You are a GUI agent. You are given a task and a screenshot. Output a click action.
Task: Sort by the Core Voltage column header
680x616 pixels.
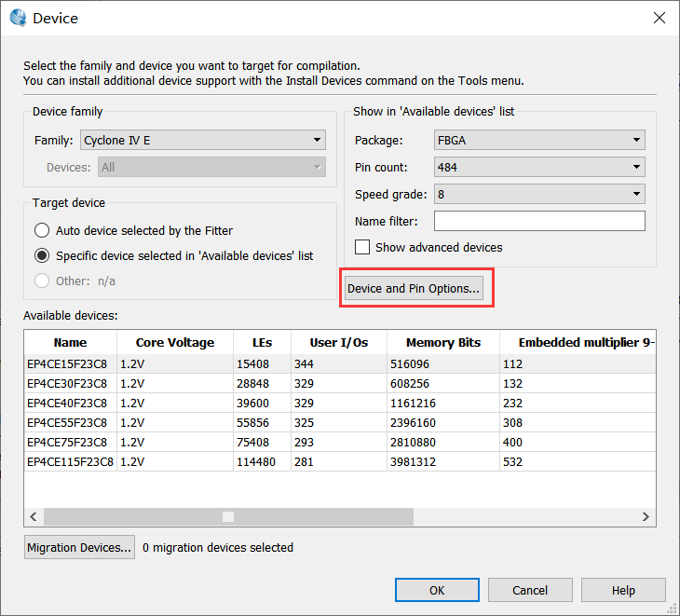[175, 343]
